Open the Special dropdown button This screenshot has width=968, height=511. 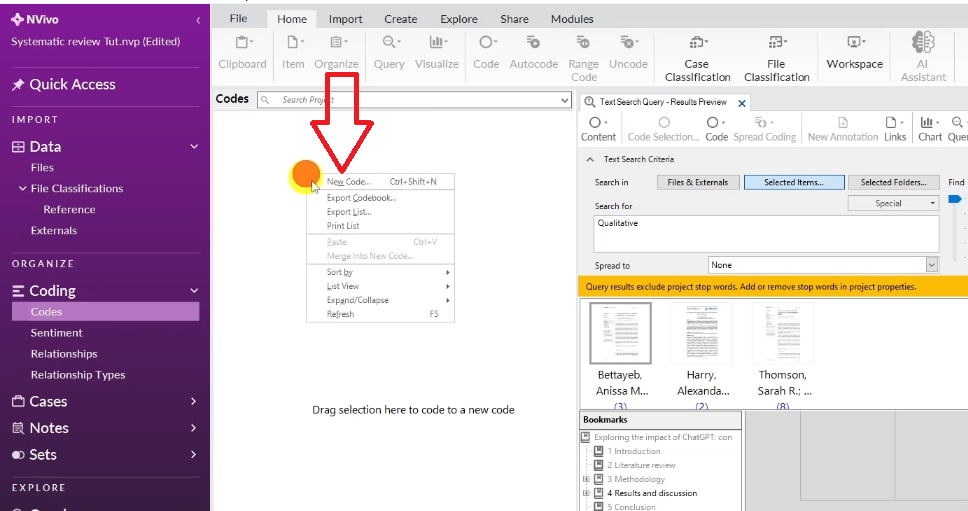[x=893, y=203]
